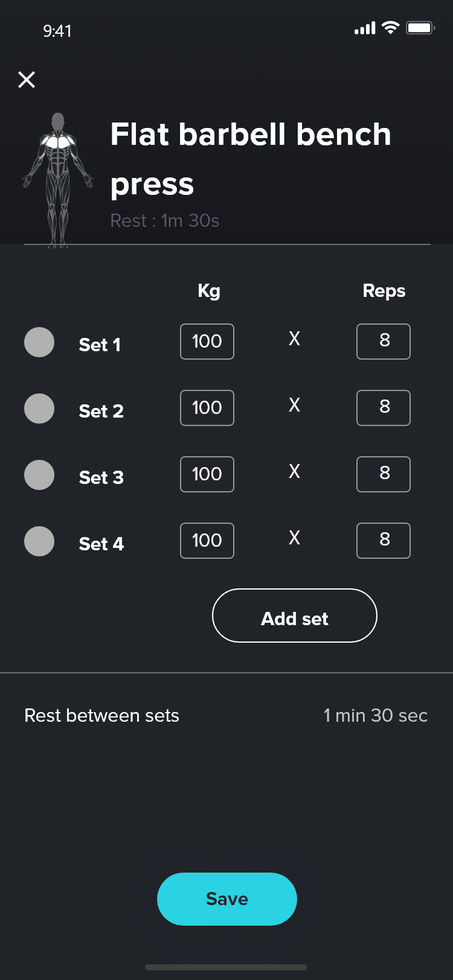
Task: Tap the Wi-Fi status icon
Action: point(391,28)
